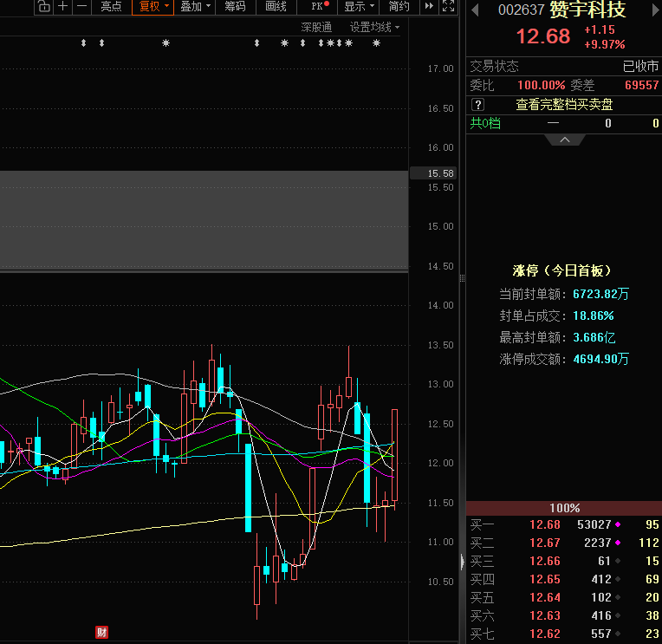The image size is (662, 644).
Task: Zoom in the chart with the plus button
Action: coord(62,6)
